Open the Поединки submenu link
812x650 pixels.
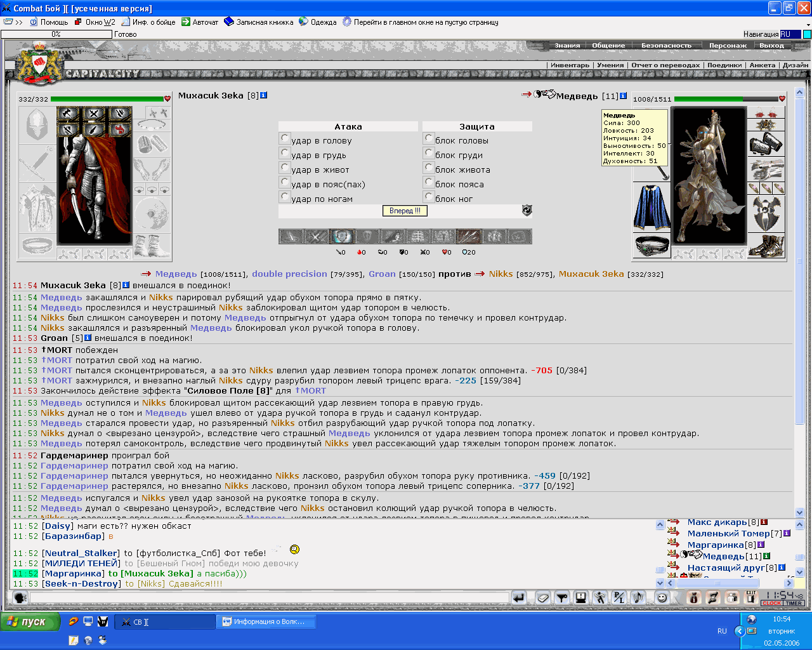724,65
